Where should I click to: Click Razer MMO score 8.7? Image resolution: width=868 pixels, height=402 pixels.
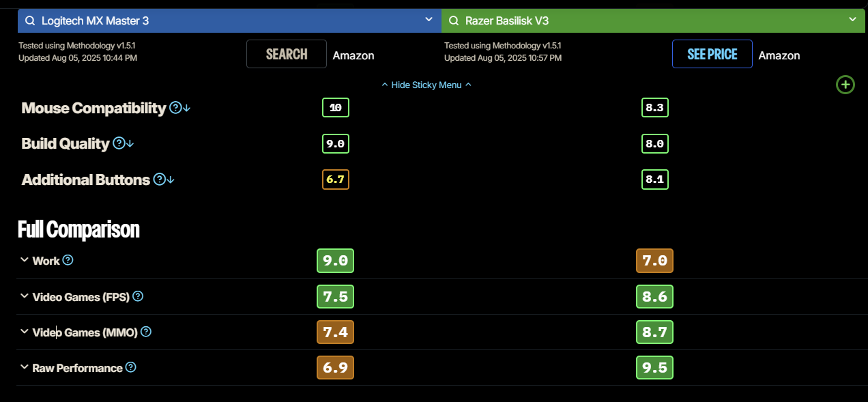655,332
